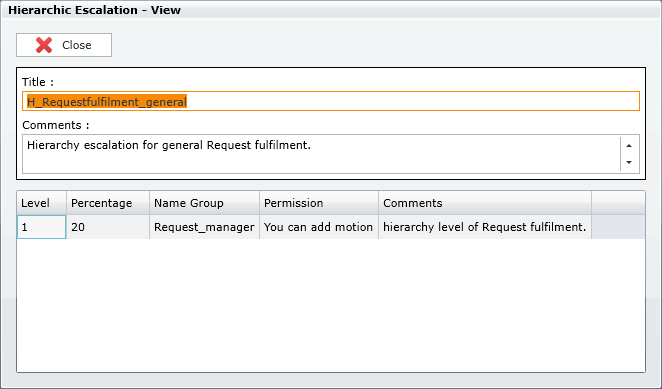Sort by the Name Group column header
This screenshot has width=662, height=389.
(204, 203)
